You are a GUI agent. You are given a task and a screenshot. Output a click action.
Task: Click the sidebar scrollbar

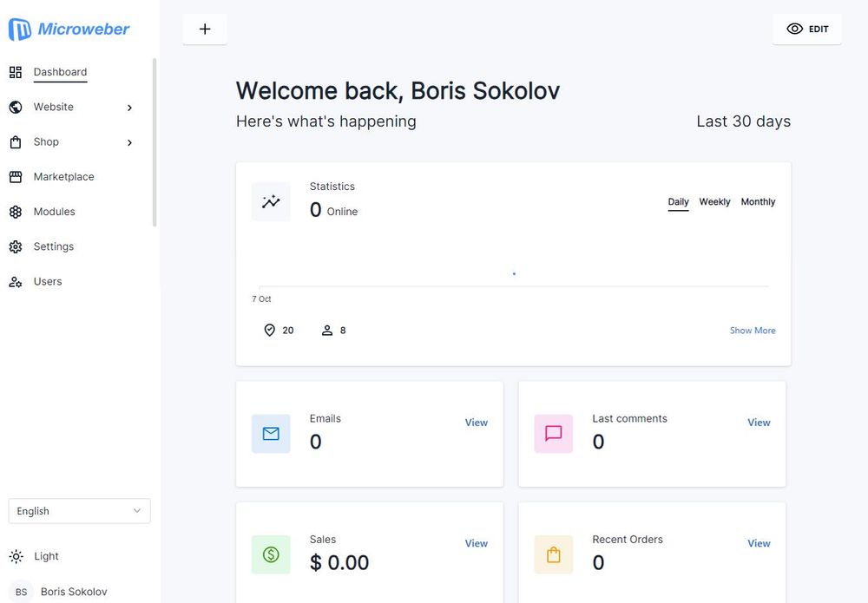155,142
